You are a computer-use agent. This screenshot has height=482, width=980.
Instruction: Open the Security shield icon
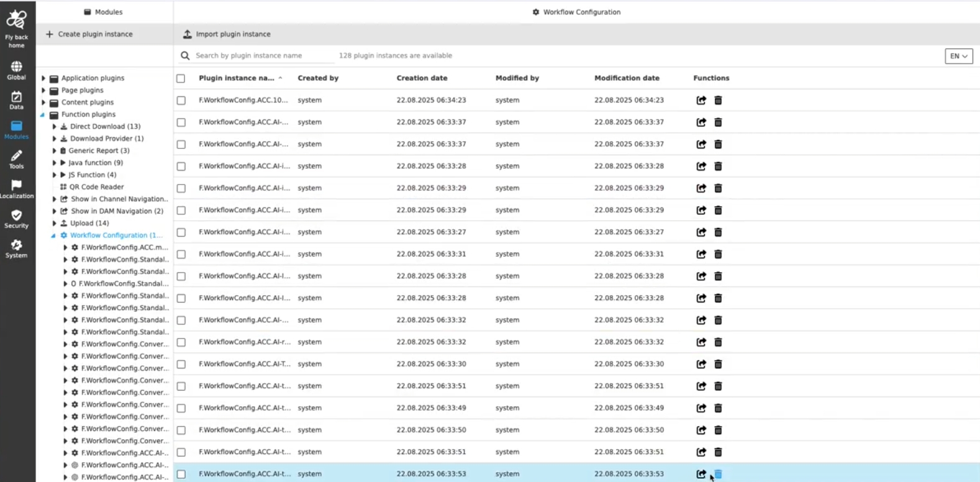point(17,216)
